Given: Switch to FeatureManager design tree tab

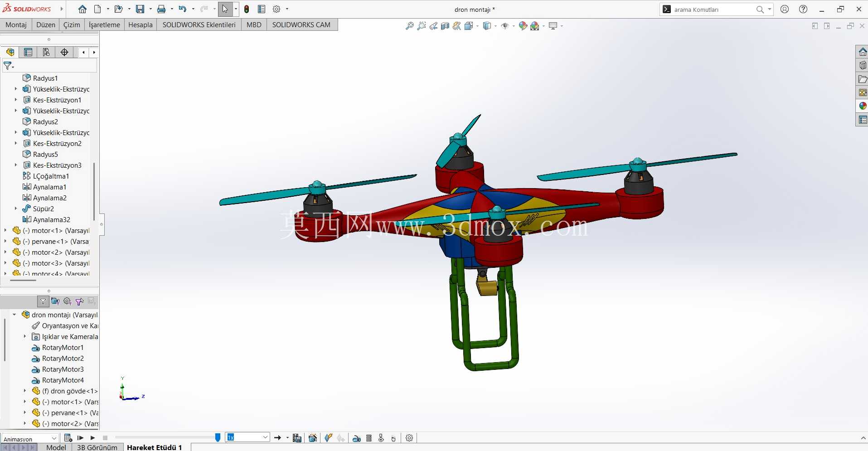Looking at the screenshot, I should [10, 52].
